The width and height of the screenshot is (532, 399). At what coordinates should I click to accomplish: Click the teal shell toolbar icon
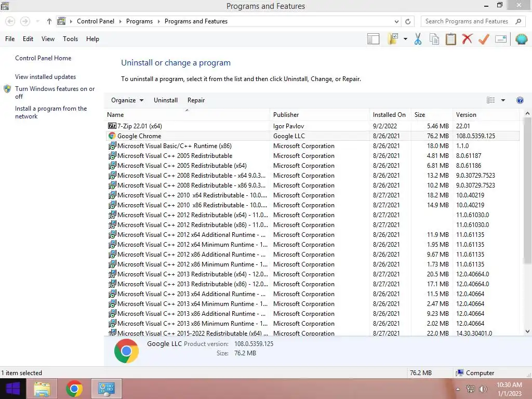point(521,39)
